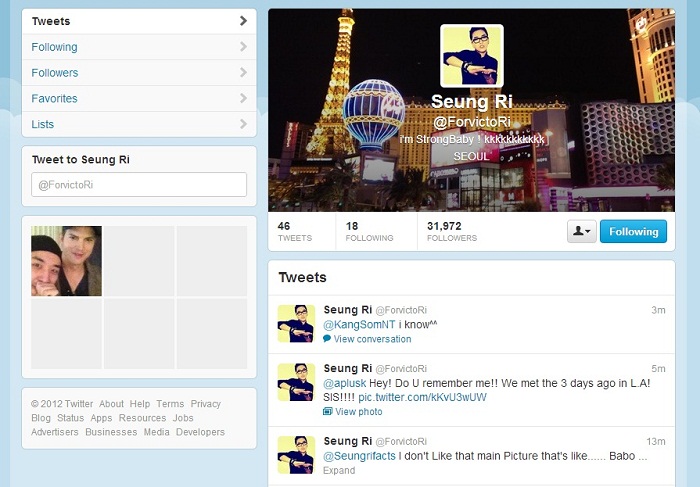700x487 pixels.
Task: Open the Businesses footer link
Action: click(111, 432)
